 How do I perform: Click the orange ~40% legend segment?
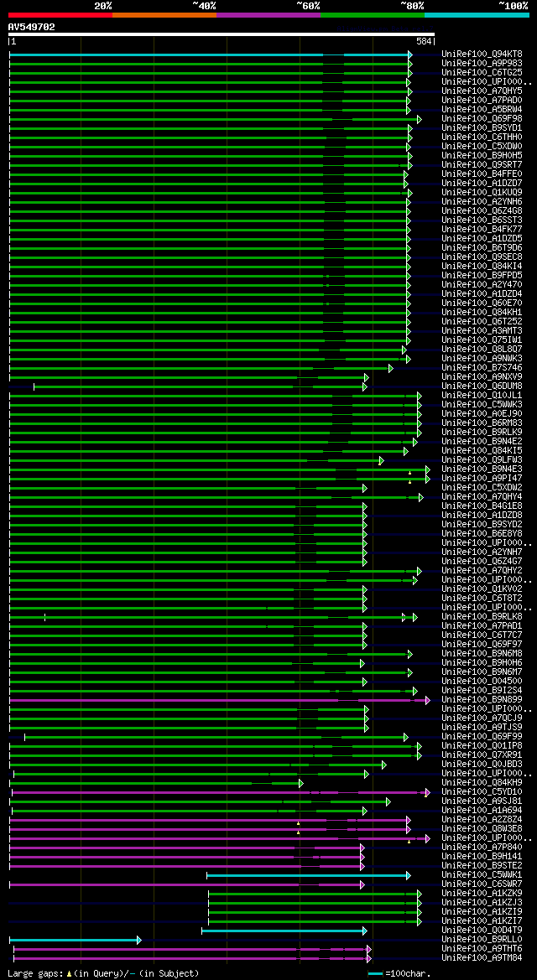tap(164, 14)
